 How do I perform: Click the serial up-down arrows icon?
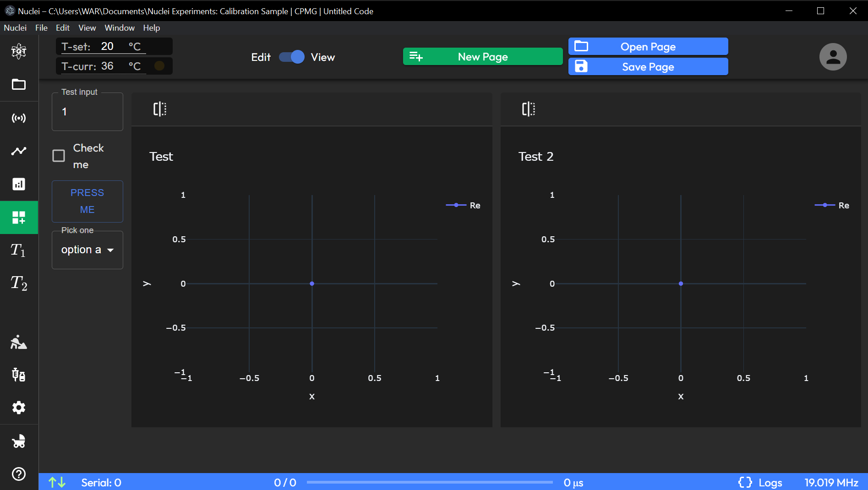(57, 482)
